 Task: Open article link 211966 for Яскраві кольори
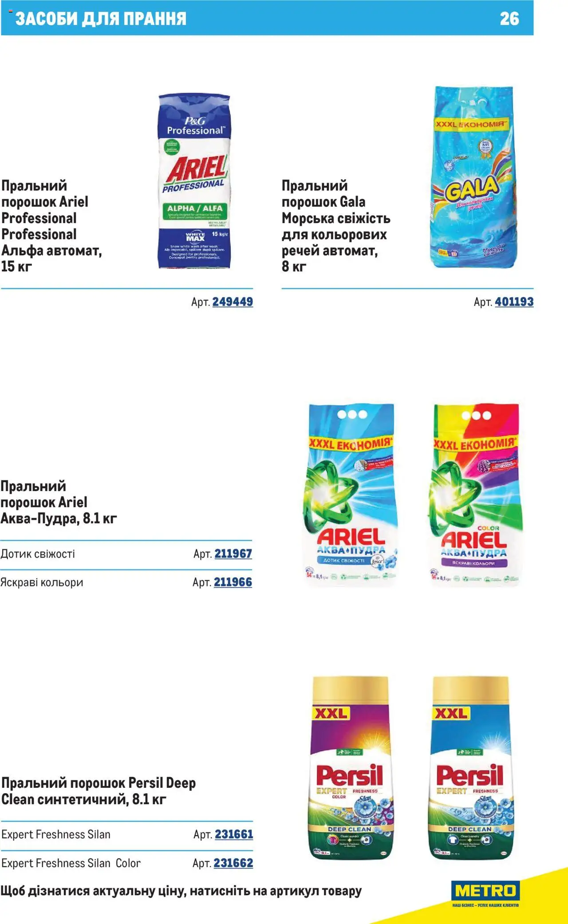coord(233,582)
